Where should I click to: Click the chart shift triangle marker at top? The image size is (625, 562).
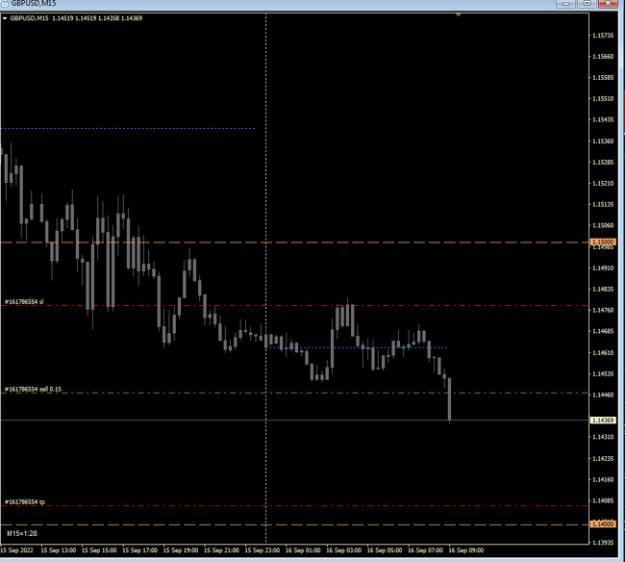click(458, 15)
